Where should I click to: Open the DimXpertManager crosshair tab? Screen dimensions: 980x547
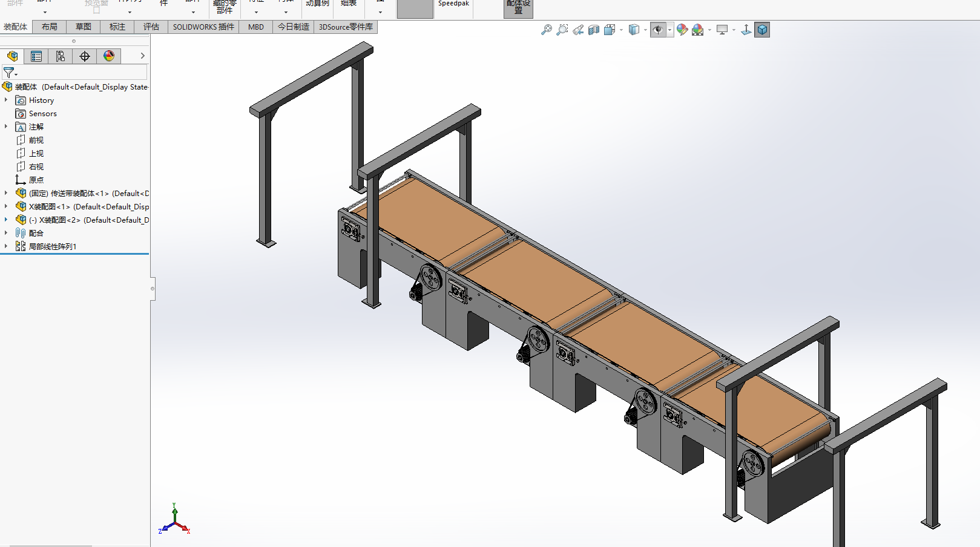pos(85,56)
